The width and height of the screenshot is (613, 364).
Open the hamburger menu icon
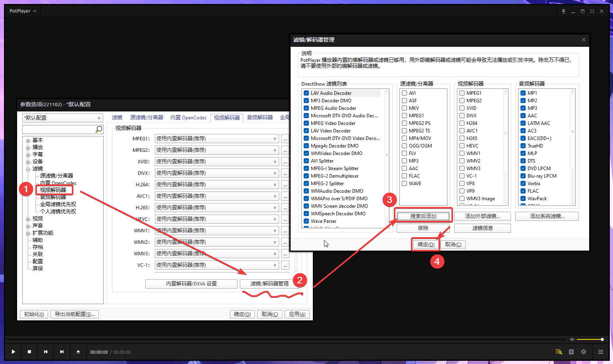[x=600, y=352]
